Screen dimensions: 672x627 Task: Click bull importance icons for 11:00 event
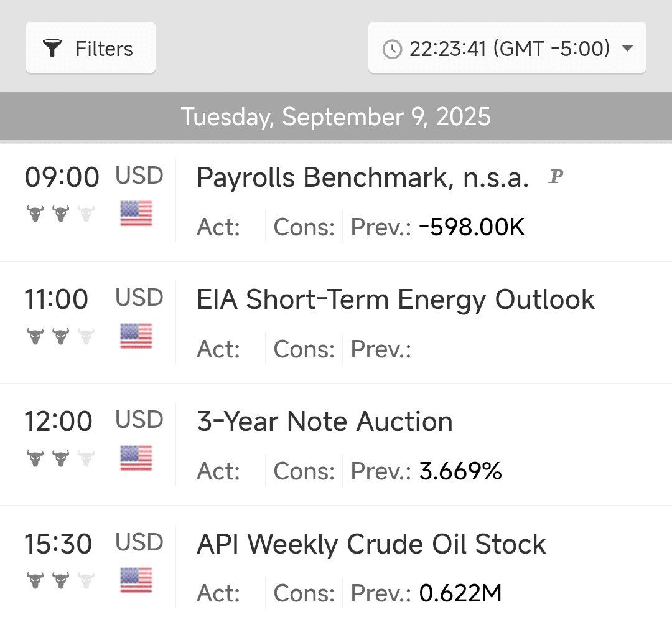[60, 336]
